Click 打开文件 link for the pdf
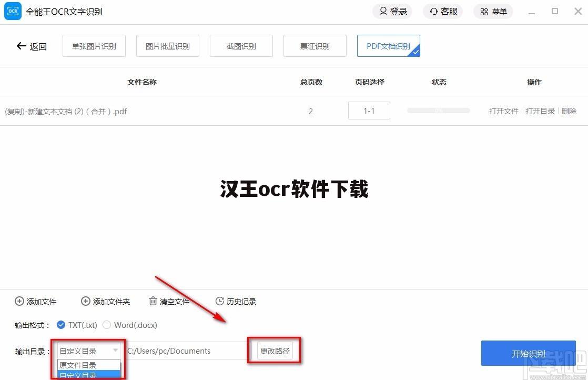The image size is (588, 380). 504,111
